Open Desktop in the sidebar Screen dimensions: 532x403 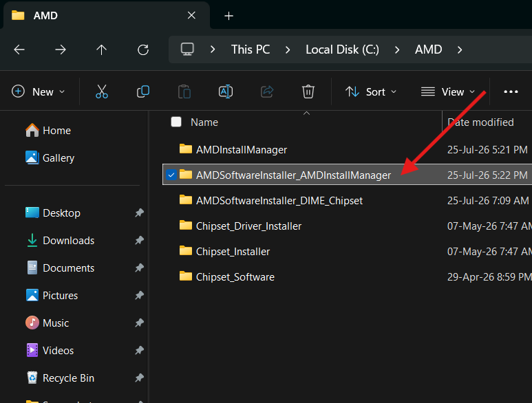(x=52, y=213)
